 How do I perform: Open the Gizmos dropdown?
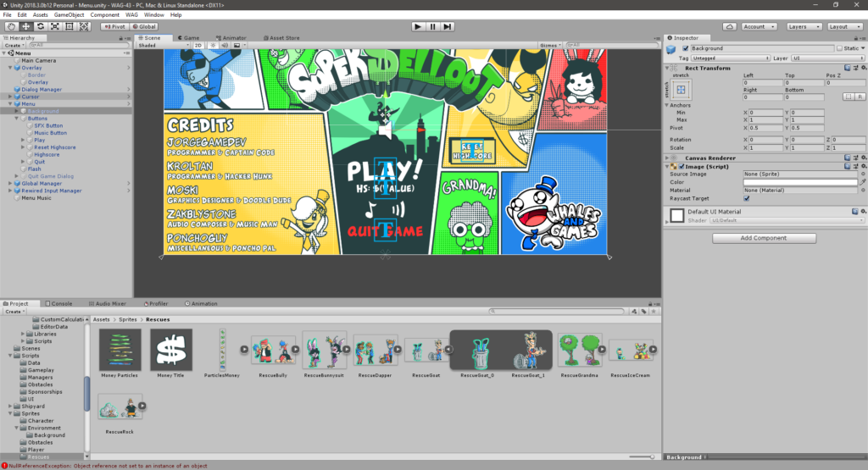550,46
